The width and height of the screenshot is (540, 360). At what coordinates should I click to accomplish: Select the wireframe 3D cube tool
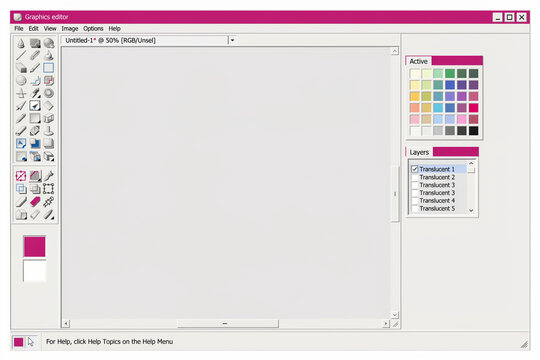(49, 118)
